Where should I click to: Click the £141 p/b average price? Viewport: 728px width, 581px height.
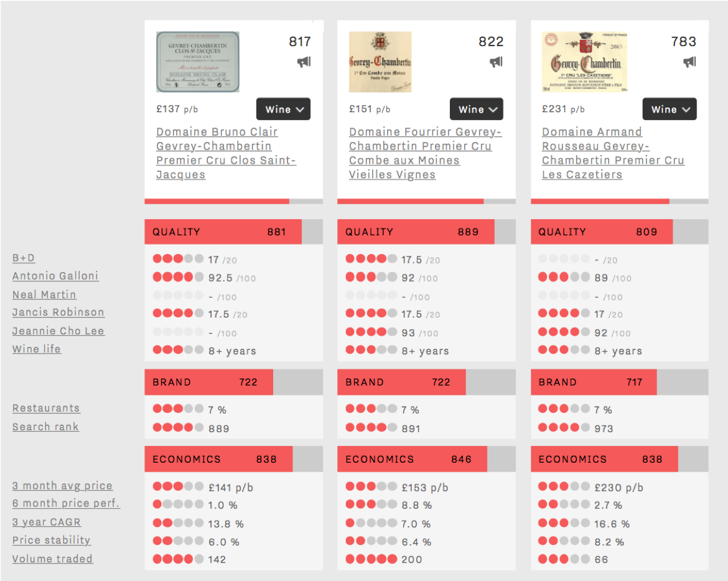(x=231, y=488)
